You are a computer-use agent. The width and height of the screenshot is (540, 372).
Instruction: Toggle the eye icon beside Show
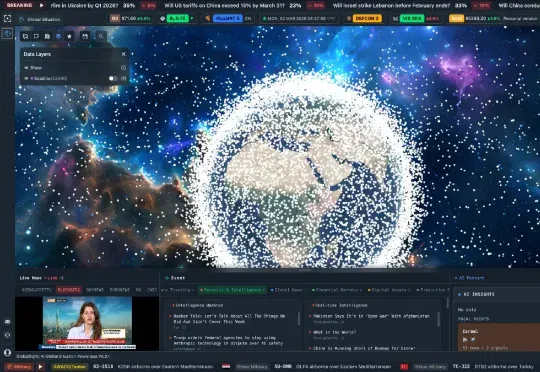[26, 68]
